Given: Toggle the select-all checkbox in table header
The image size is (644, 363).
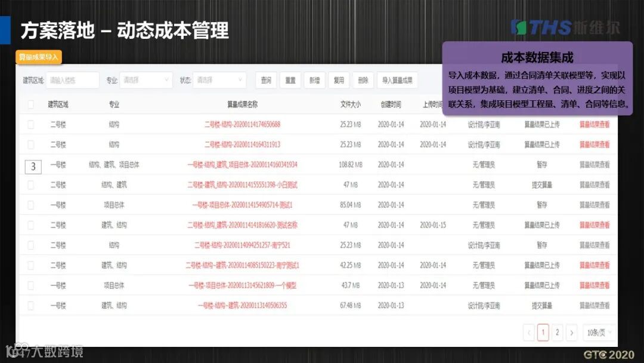Looking at the screenshot, I should point(31,104).
